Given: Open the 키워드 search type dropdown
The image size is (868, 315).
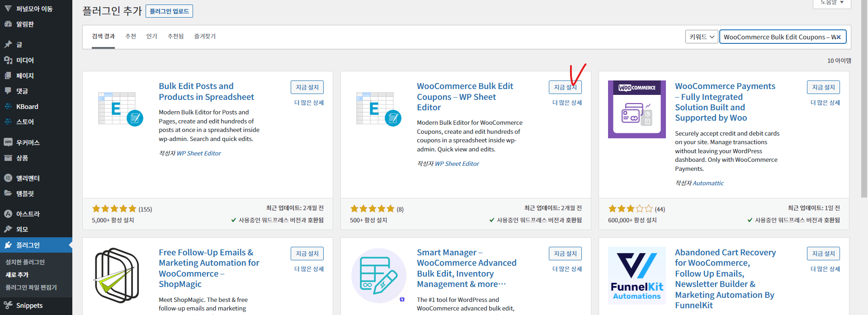Looking at the screenshot, I should tap(702, 37).
